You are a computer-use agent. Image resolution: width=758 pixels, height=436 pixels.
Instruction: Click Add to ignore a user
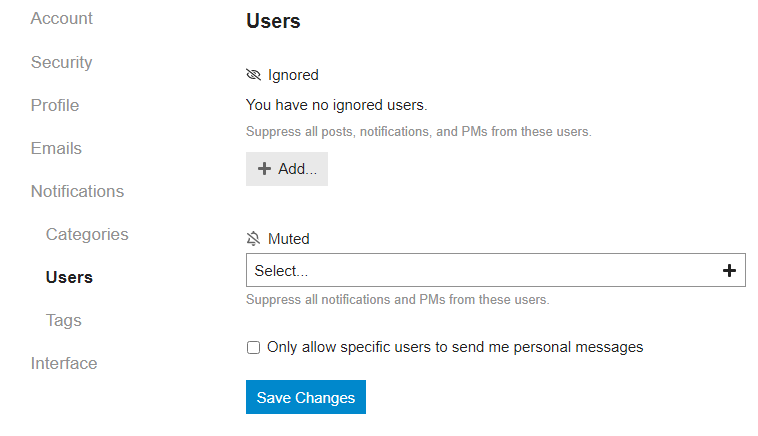[x=287, y=169]
